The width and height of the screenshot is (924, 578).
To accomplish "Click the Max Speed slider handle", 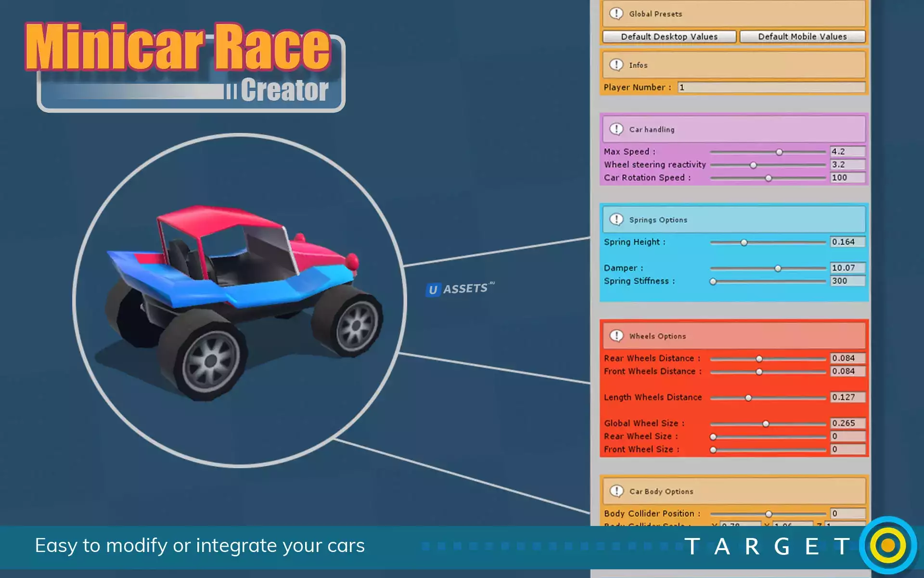I will click(x=779, y=152).
